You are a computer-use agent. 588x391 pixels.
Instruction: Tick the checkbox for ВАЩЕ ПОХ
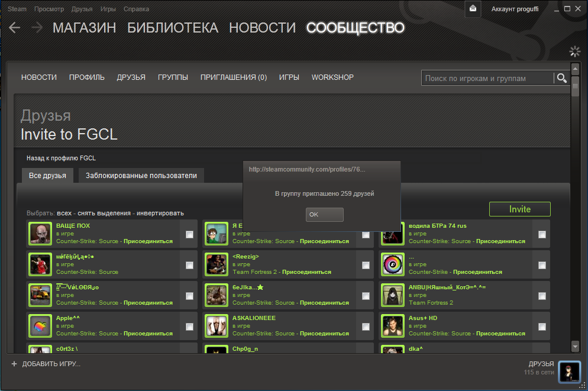click(189, 234)
